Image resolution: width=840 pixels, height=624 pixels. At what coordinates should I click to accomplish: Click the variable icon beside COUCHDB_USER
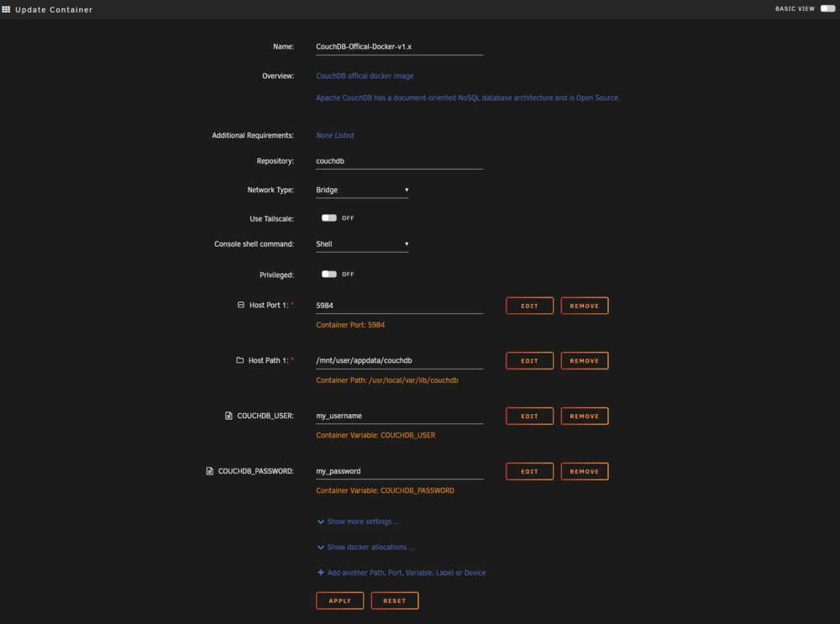click(228, 416)
